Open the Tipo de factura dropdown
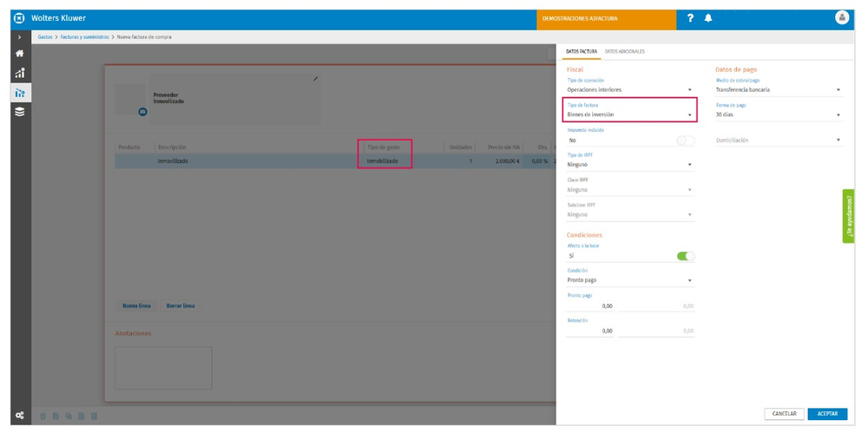Screen dimensions: 868x433 pyautogui.click(x=630, y=115)
